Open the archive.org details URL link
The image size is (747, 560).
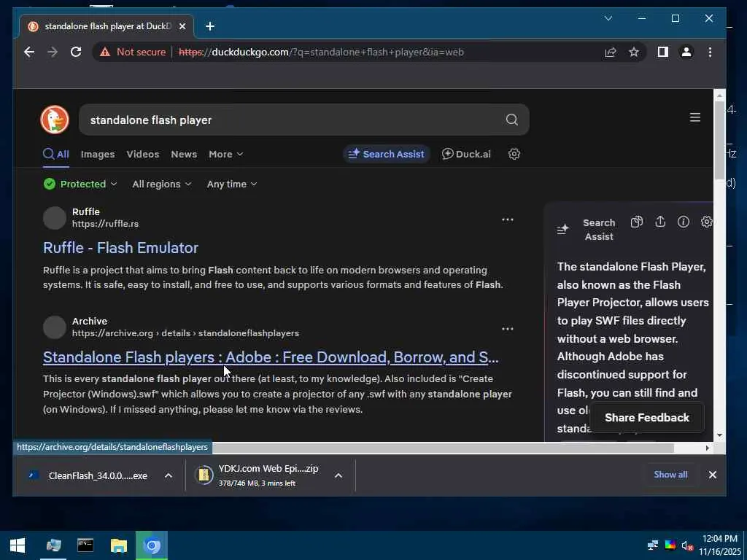185,333
